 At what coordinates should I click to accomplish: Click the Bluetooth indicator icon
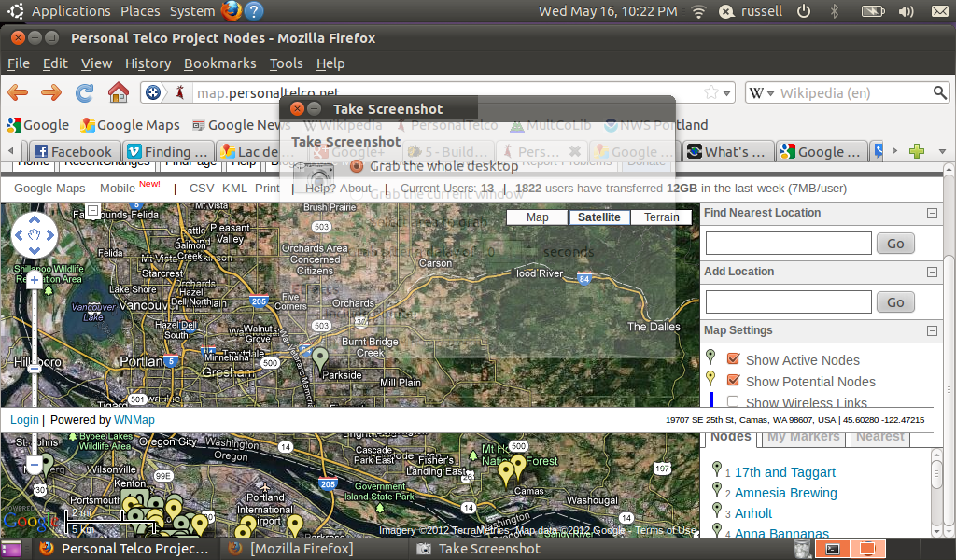pos(835,11)
